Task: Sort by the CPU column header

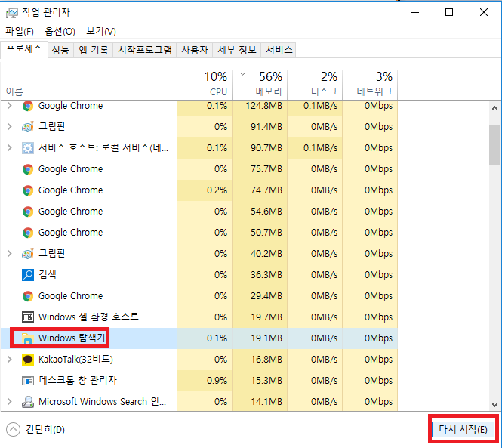Action: coord(205,85)
